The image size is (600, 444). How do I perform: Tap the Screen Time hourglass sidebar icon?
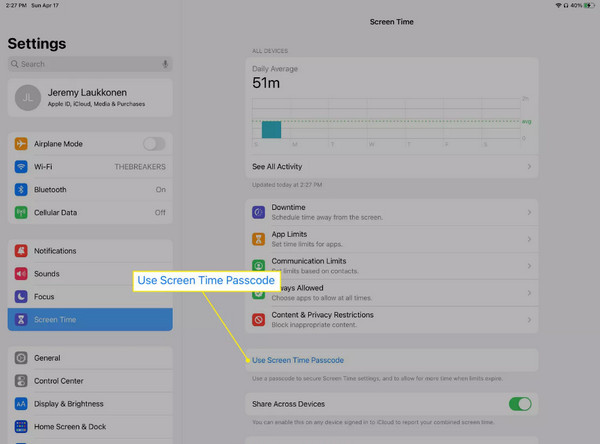[x=21, y=320]
